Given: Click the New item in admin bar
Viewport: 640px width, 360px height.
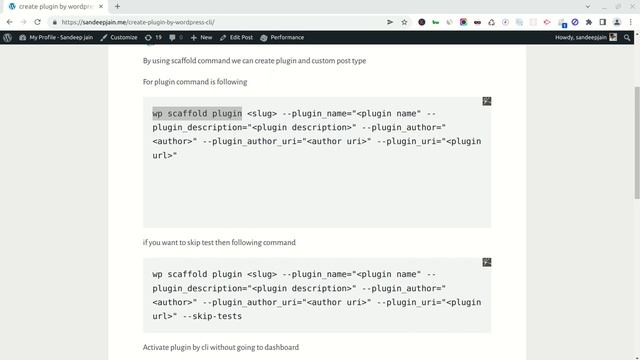Looking at the screenshot, I should 201,38.
